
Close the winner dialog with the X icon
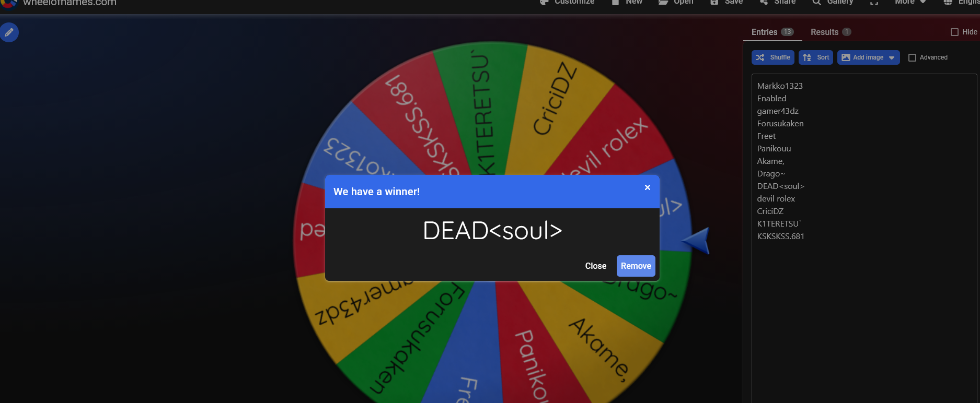(x=647, y=187)
